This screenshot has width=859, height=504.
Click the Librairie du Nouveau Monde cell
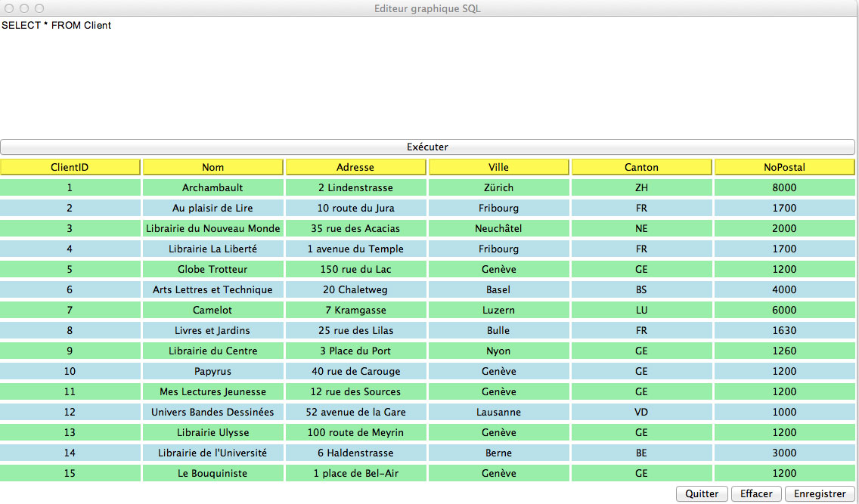[x=213, y=228]
